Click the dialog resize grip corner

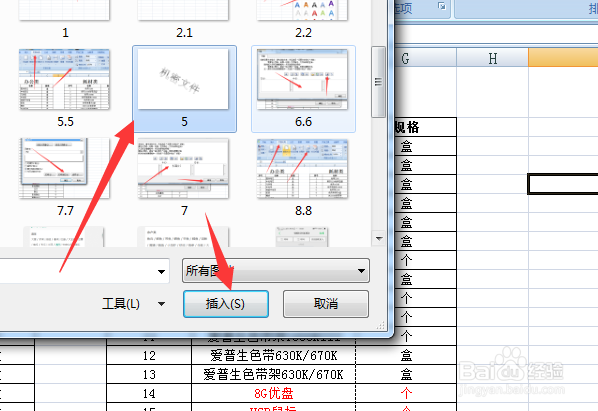click(381, 325)
